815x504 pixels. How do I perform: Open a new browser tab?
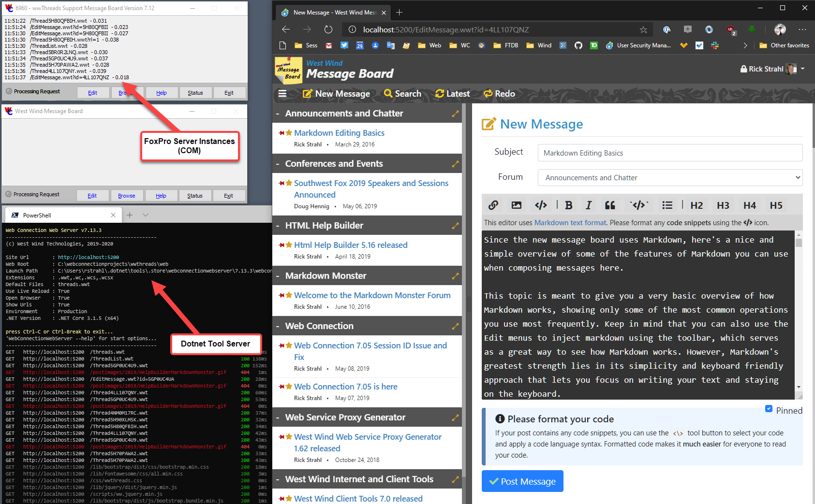click(x=399, y=12)
